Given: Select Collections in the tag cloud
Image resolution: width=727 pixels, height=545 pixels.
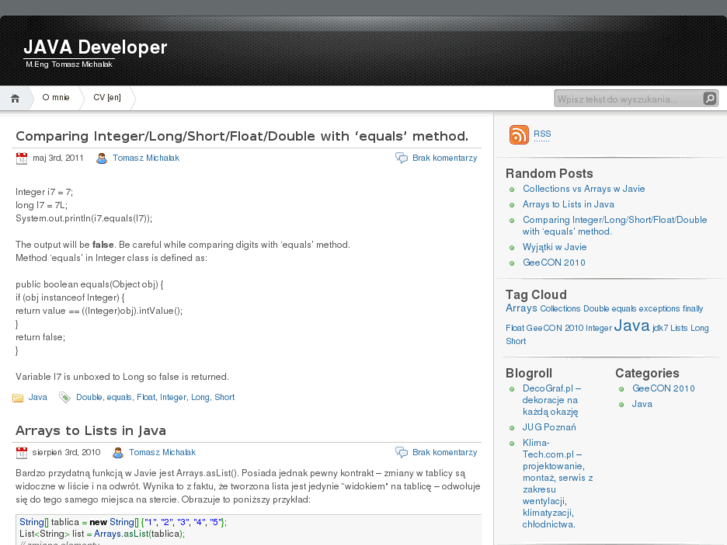Looking at the screenshot, I should (560, 308).
